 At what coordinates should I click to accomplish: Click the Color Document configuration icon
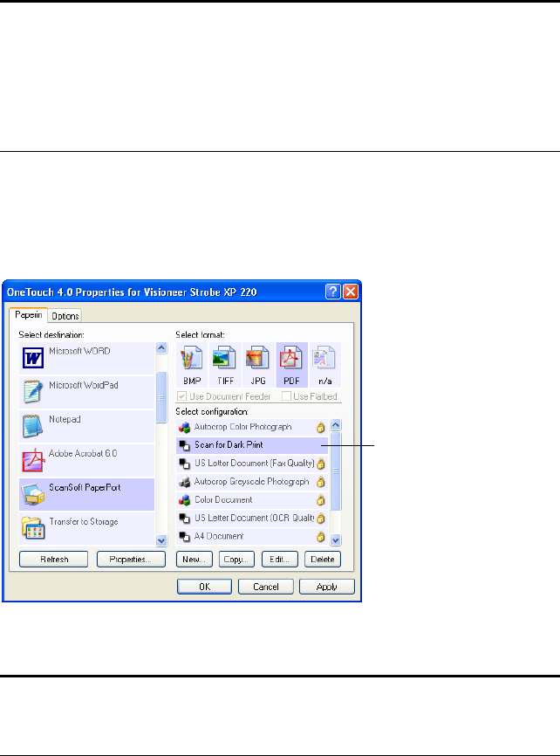click(x=185, y=500)
